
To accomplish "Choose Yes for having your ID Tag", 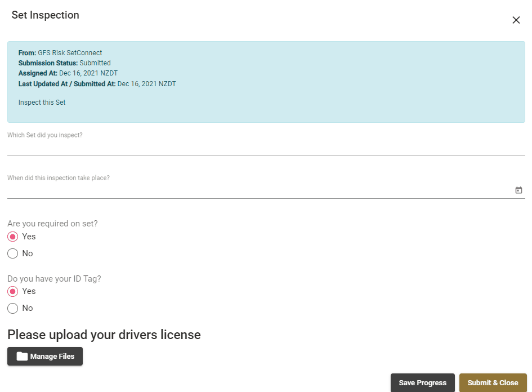I will pos(13,291).
